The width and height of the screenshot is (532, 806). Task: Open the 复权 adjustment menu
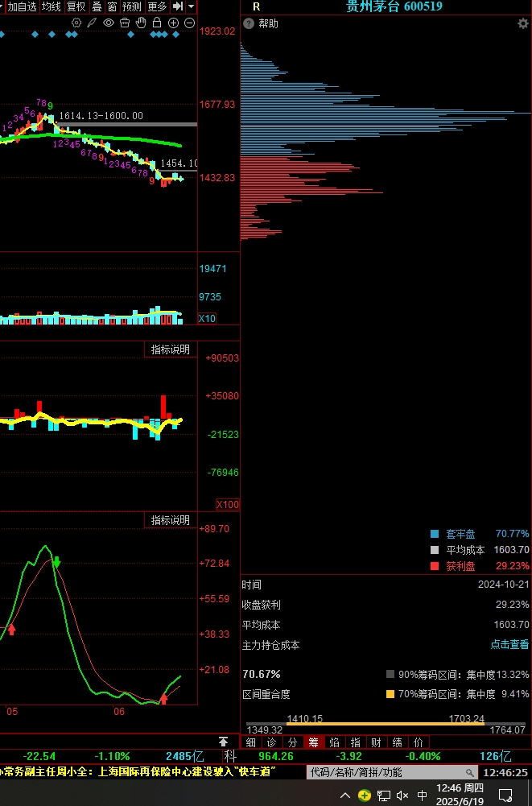(x=76, y=6)
